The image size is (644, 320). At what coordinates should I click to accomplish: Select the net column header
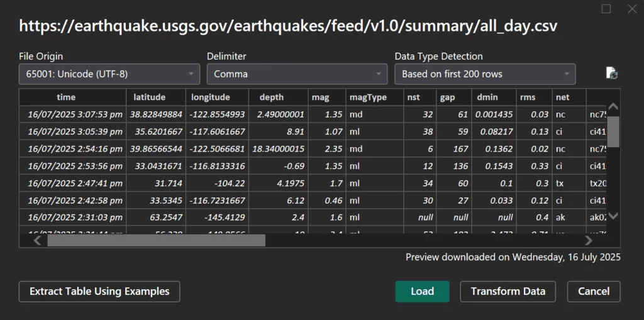(x=569, y=97)
